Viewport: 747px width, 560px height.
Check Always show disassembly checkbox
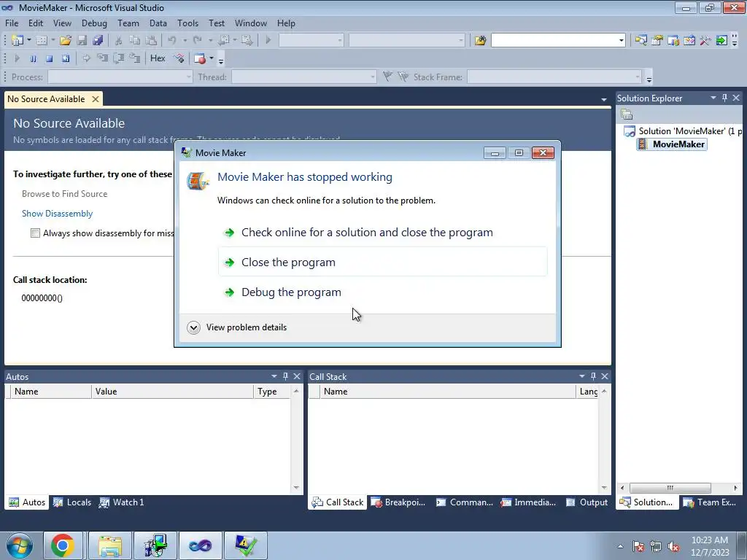[x=35, y=233]
